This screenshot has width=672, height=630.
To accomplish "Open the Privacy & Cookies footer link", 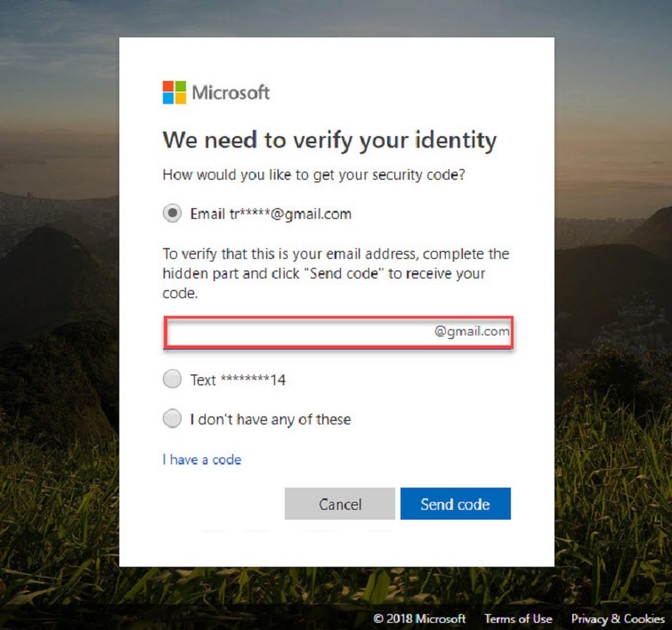I will (x=618, y=618).
